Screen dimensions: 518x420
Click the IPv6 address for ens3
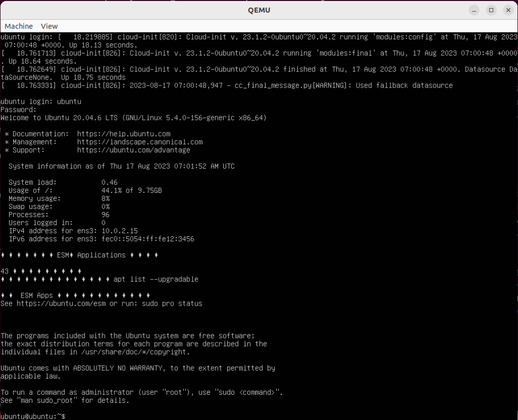coord(148,239)
